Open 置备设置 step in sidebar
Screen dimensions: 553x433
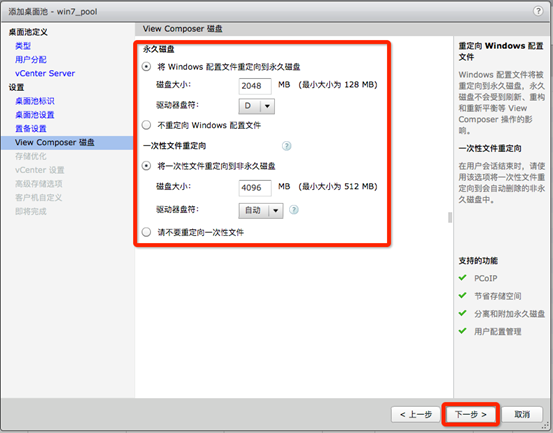(x=31, y=129)
